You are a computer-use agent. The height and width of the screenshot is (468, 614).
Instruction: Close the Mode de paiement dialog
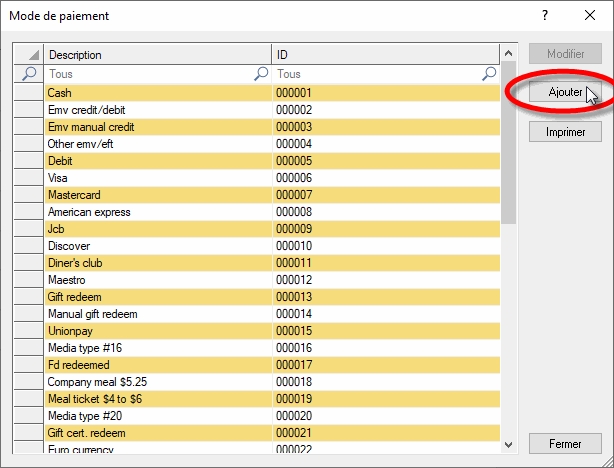(x=588, y=16)
